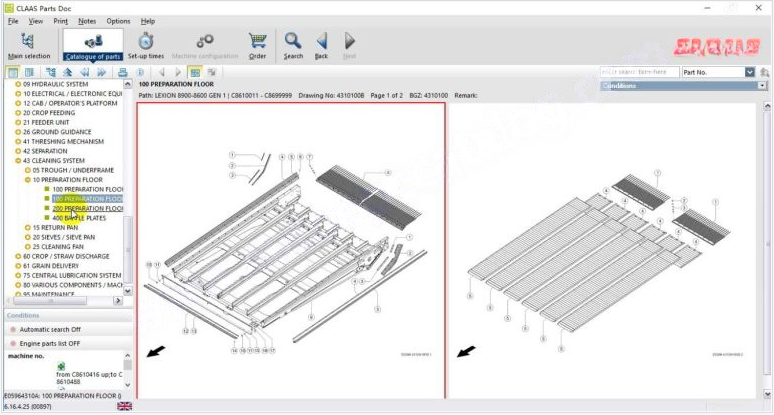The width and height of the screenshot is (774, 415).
Task: Open the Notes menu
Action: click(87, 20)
